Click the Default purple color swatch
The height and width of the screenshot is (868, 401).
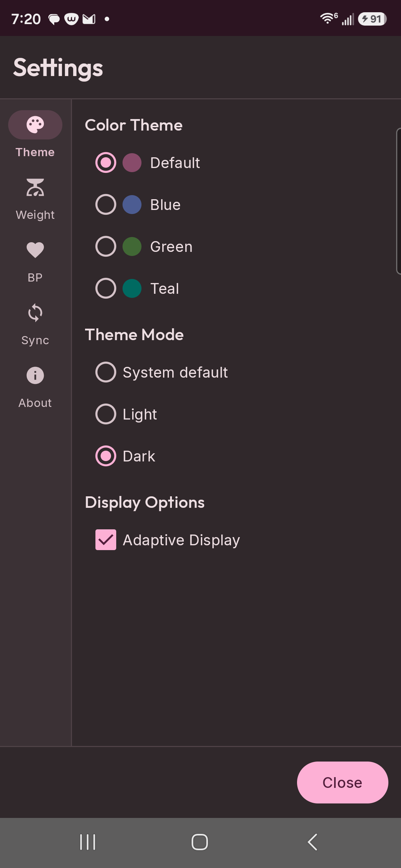click(x=132, y=162)
